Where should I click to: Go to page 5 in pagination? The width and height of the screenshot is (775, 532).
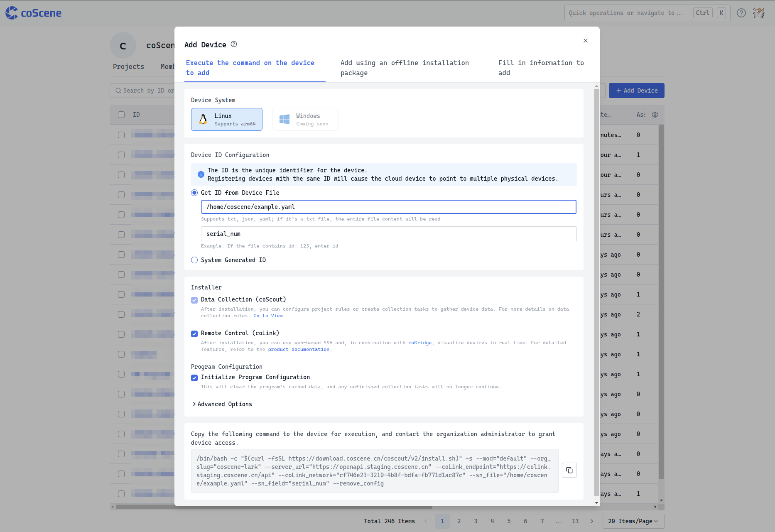509,521
